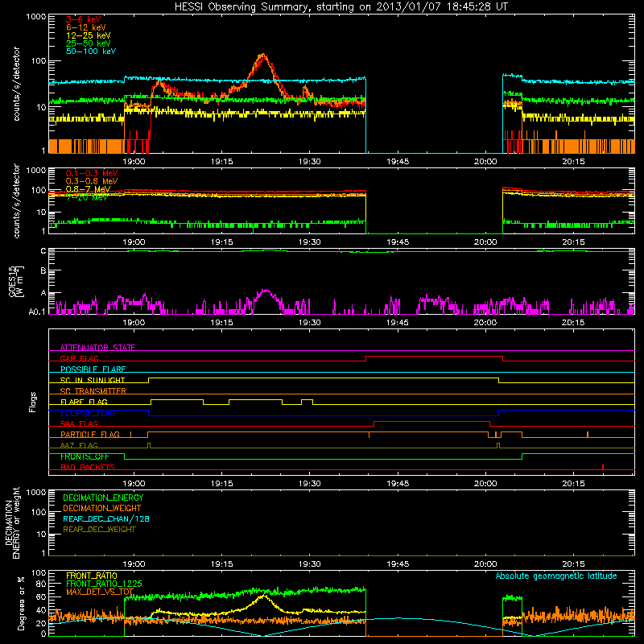The height and width of the screenshot is (644, 644).
Task: Click the MAX_DET_VS_TOT legend label
Action: click(100, 592)
